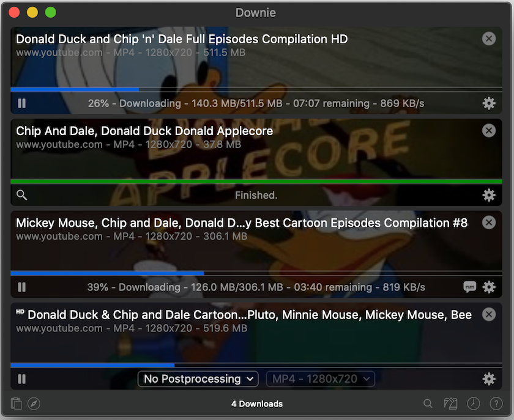Click the user-guided extraction icon in the bottom bar
The height and width of the screenshot is (420, 514).
point(451,403)
